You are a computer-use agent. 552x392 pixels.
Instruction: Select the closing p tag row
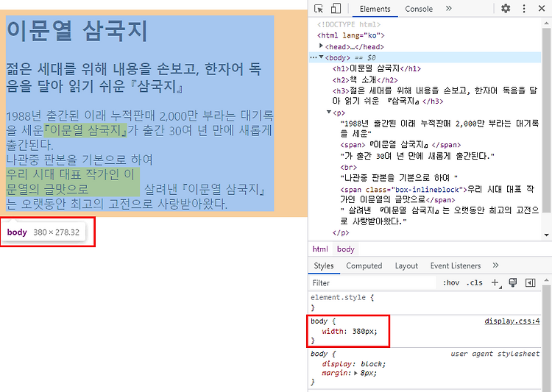coord(341,233)
